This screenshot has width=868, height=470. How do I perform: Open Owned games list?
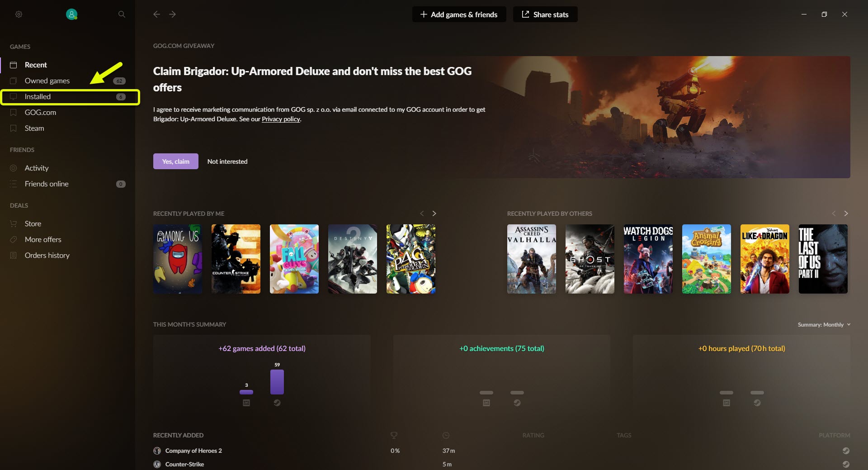point(68,81)
